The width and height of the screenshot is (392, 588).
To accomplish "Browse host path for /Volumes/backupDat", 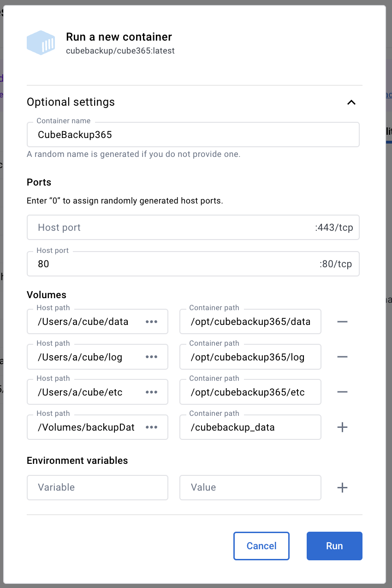I will 152,427.
